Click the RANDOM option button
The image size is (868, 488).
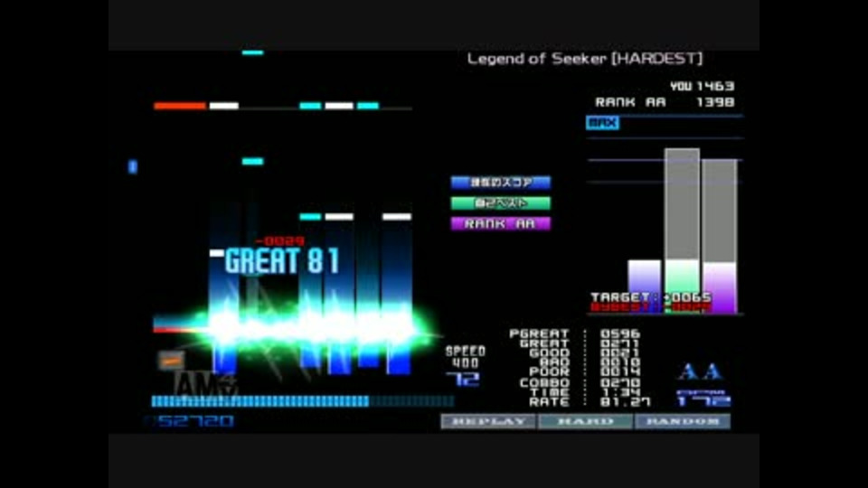[x=683, y=422]
